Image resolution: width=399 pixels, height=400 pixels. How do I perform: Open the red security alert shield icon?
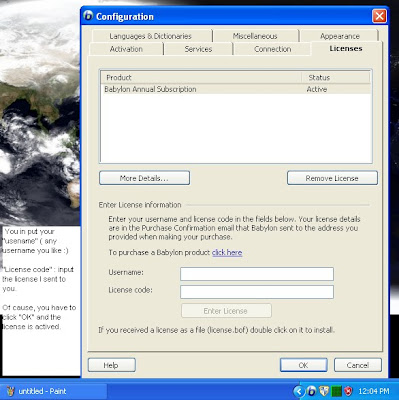click(348, 391)
